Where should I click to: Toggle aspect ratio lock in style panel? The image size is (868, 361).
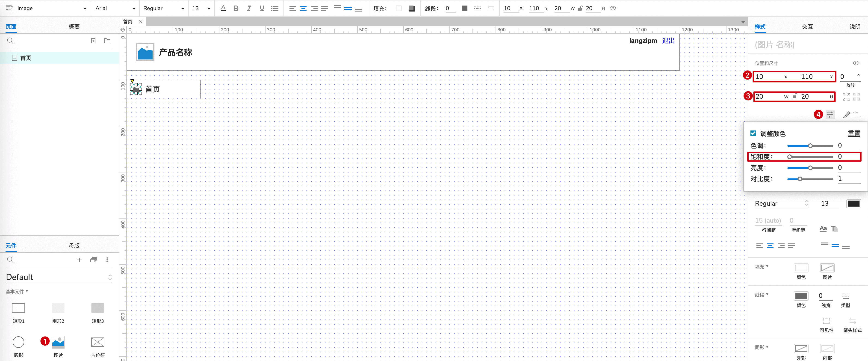tap(795, 96)
